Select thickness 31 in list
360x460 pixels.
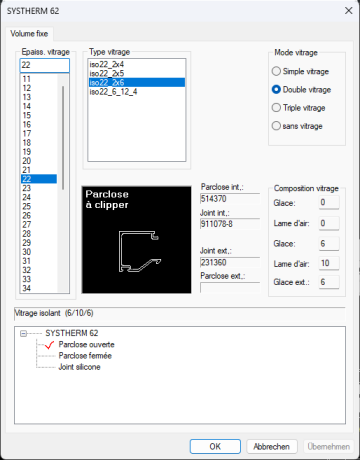click(x=39, y=261)
